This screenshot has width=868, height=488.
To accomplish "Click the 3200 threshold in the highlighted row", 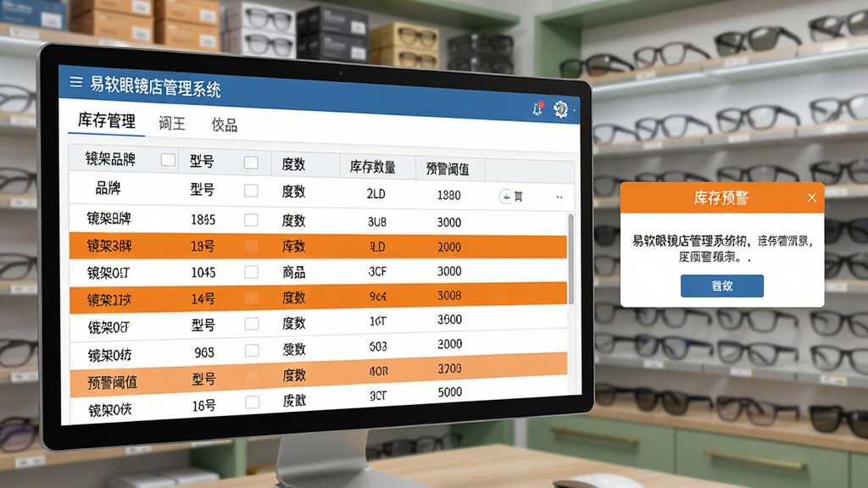I will [449, 369].
